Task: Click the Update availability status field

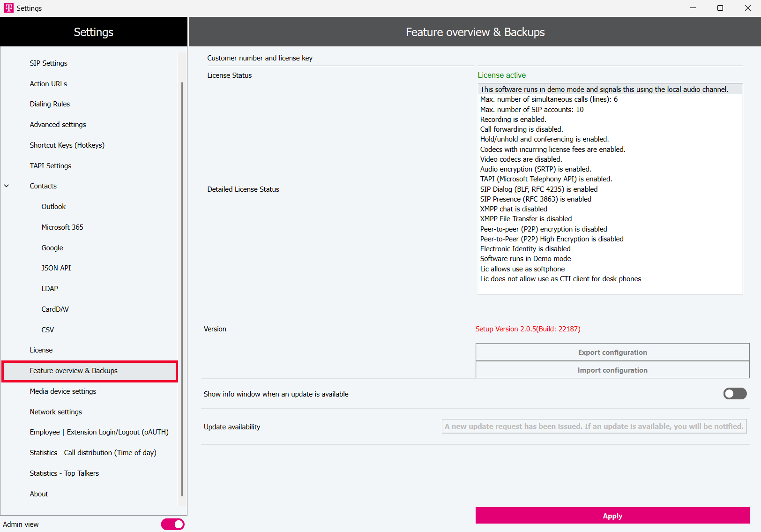Action: pyautogui.click(x=594, y=427)
